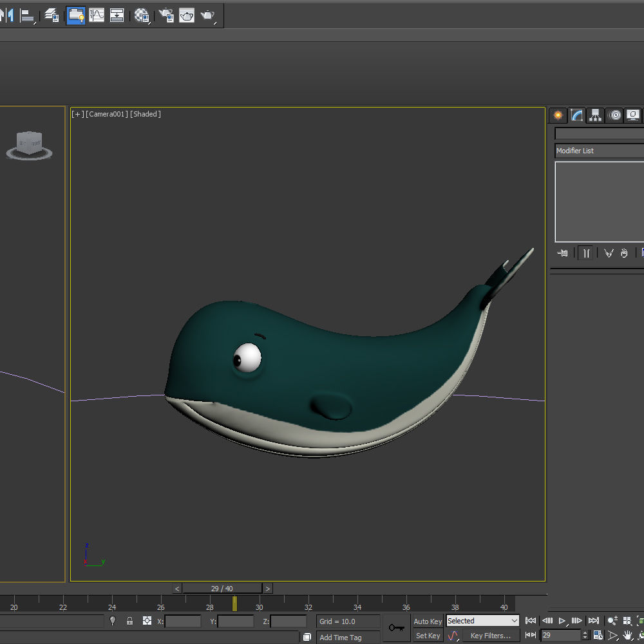The width and height of the screenshot is (644, 644).
Task: Click the object name field in Modify panel
Action: coord(599,133)
